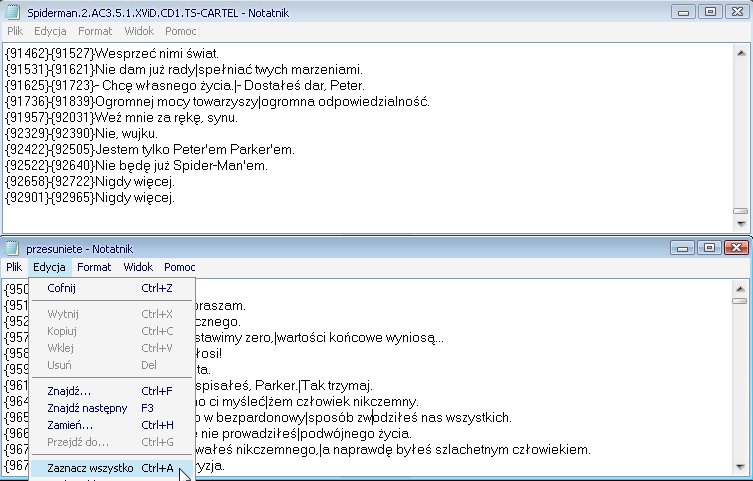Click the Notepad icon in the Spiderman window title bar
The width and height of the screenshot is (753, 481).
(x=12, y=11)
